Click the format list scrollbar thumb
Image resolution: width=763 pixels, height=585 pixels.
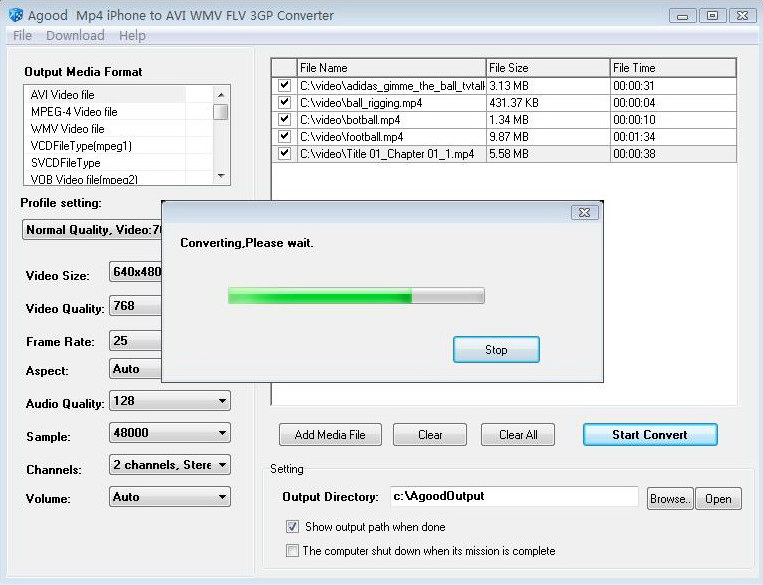[x=221, y=111]
